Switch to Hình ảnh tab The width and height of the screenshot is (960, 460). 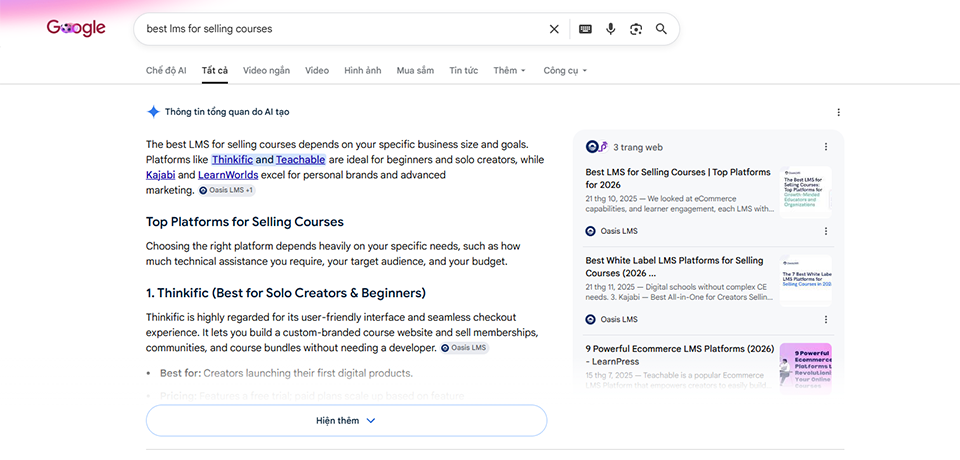click(362, 70)
